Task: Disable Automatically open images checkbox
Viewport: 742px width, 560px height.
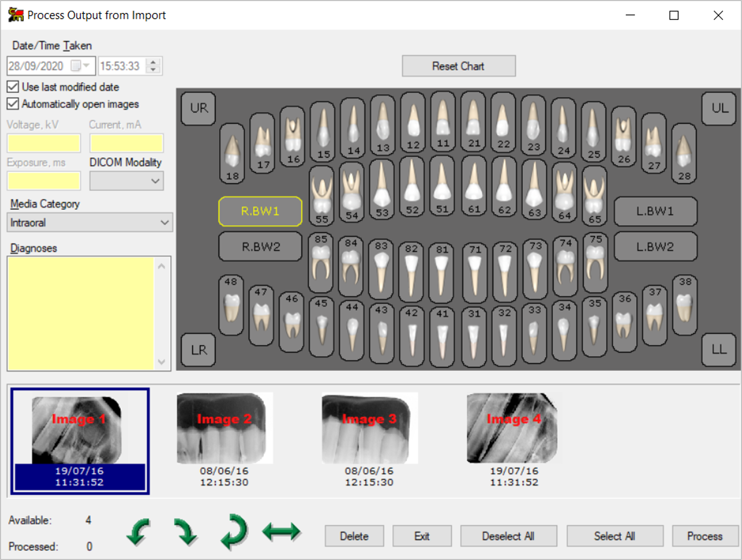Action: pos(13,104)
